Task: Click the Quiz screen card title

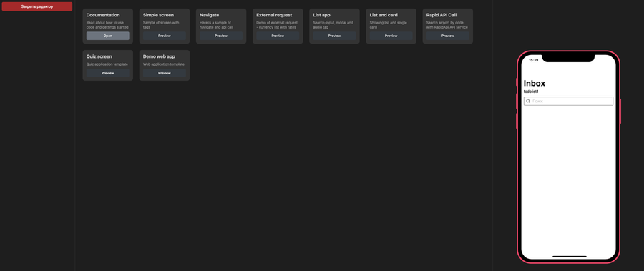Action: [x=99, y=56]
